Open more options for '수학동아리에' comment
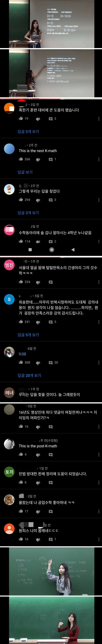Viewport: 102px width, 644px height. click(x=99, y=241)
